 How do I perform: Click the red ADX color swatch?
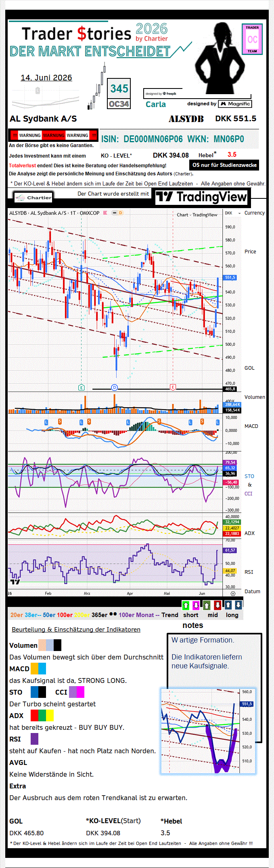tap(34, 715)
